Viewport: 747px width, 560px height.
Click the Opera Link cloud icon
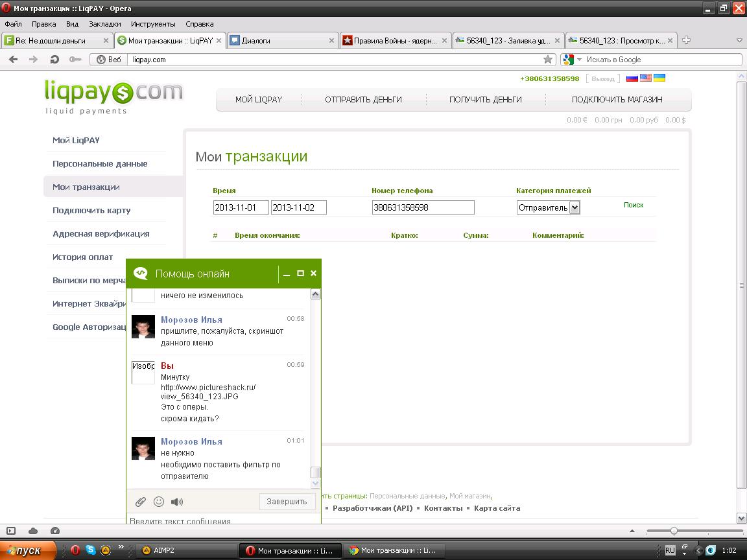33,530
